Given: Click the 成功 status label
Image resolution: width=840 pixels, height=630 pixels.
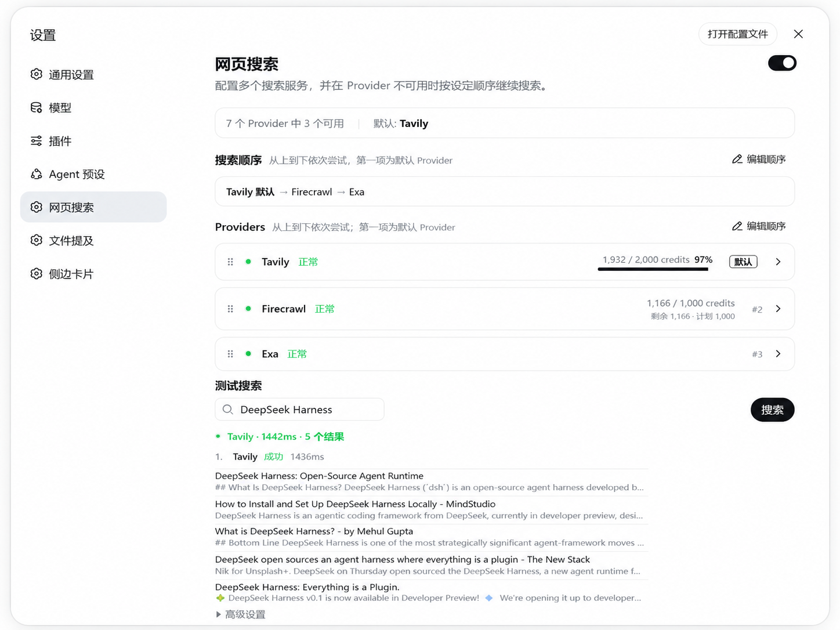Looking at the screenshot, I should point(273,457).
